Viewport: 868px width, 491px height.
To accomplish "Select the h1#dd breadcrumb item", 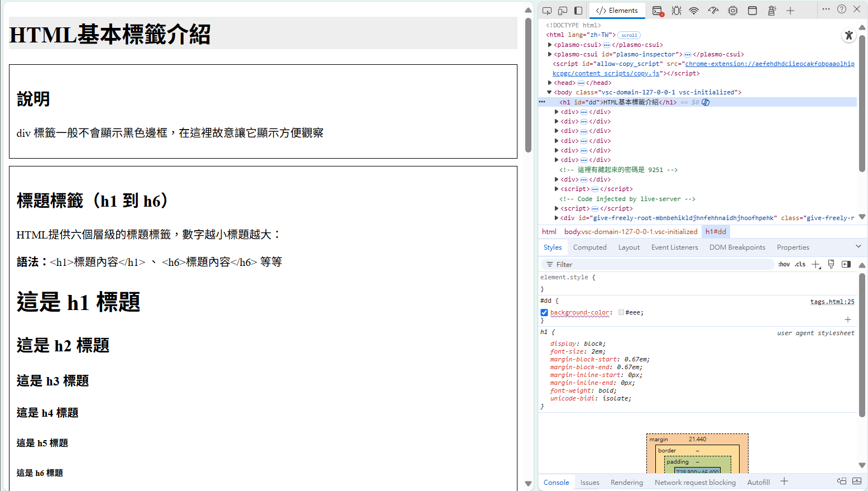I will [x=716, y=231].
